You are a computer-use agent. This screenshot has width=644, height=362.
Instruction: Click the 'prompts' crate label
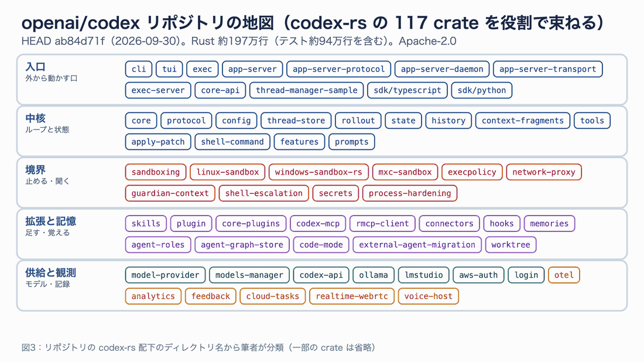352,142
